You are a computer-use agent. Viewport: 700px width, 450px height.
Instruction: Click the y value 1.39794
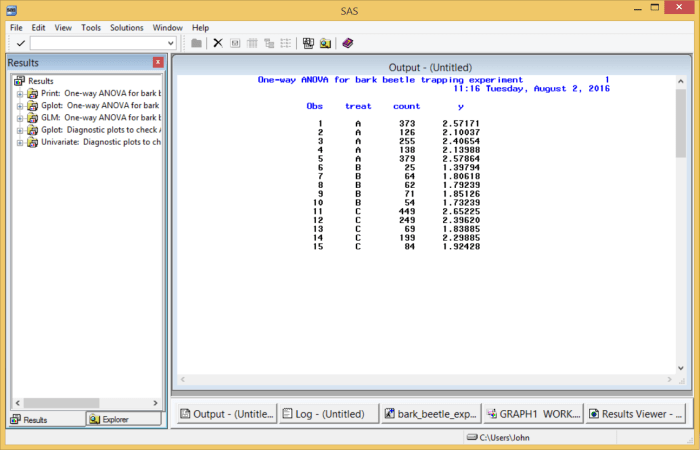tap(461, 167)
